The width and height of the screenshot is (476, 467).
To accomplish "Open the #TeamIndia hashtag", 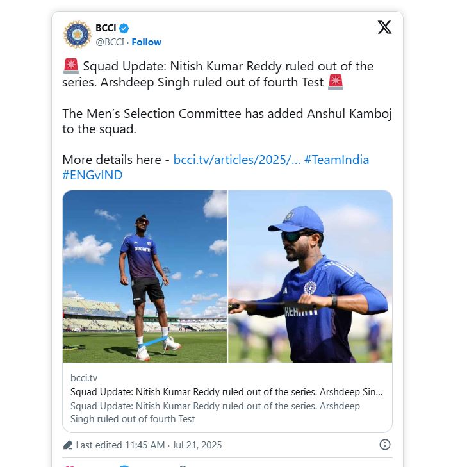I will (x=336, y=160).
